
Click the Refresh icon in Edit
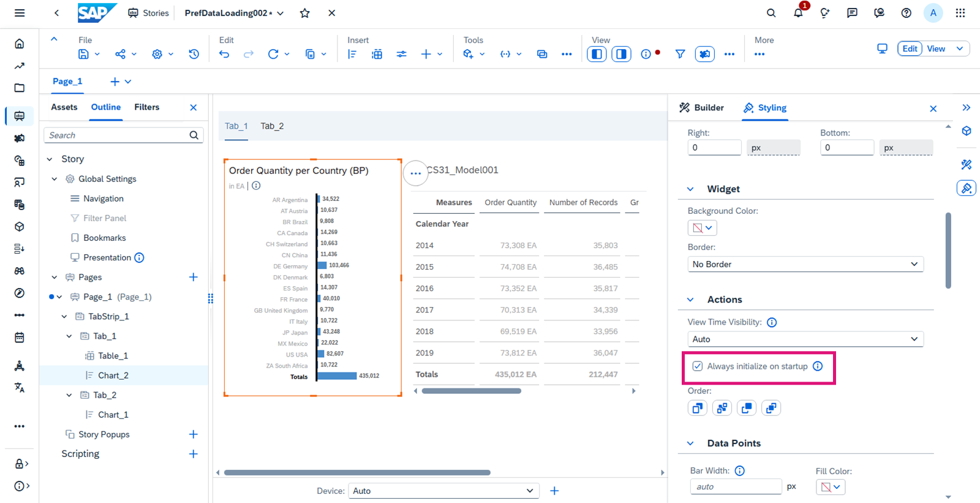click(273, 54)
